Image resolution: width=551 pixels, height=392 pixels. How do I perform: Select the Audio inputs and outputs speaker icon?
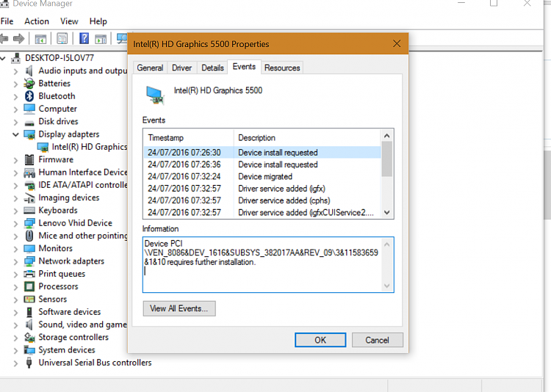click(29, 70)
